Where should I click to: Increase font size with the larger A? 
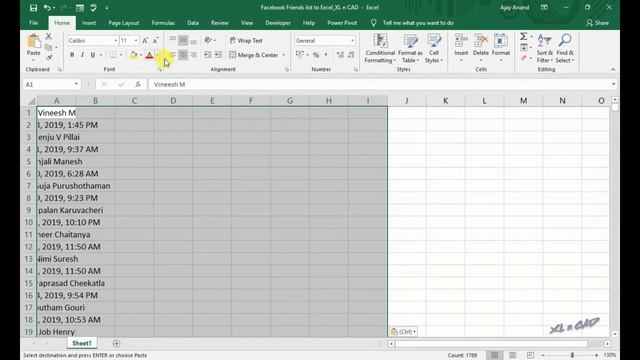click(145, 40)
